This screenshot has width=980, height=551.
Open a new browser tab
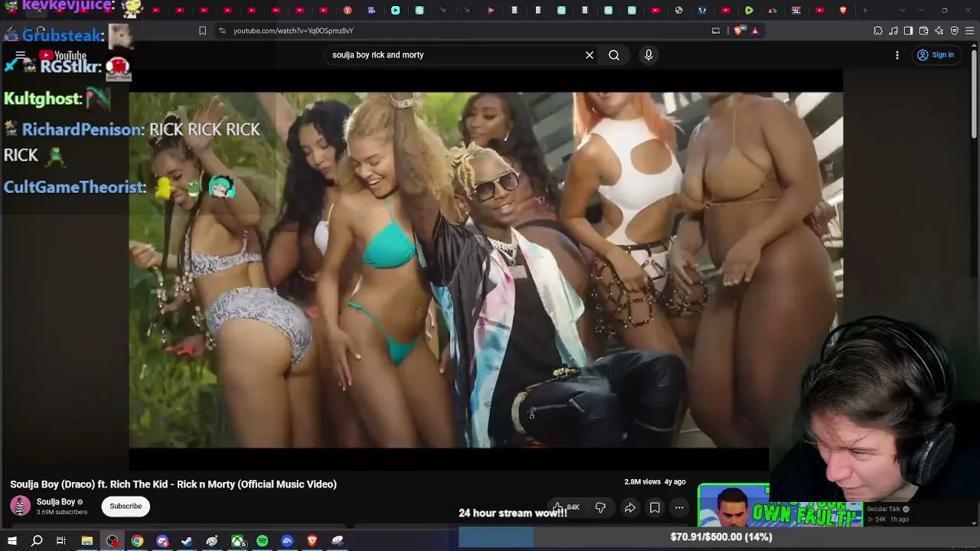point(865,10)
